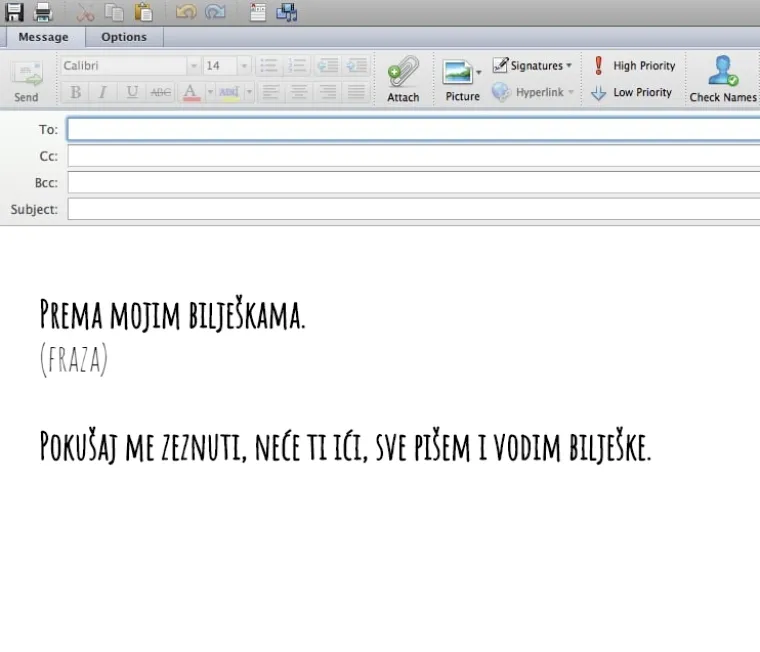760x652 pixels.
Task: Toggle Bold formatting
Action: 75,92
